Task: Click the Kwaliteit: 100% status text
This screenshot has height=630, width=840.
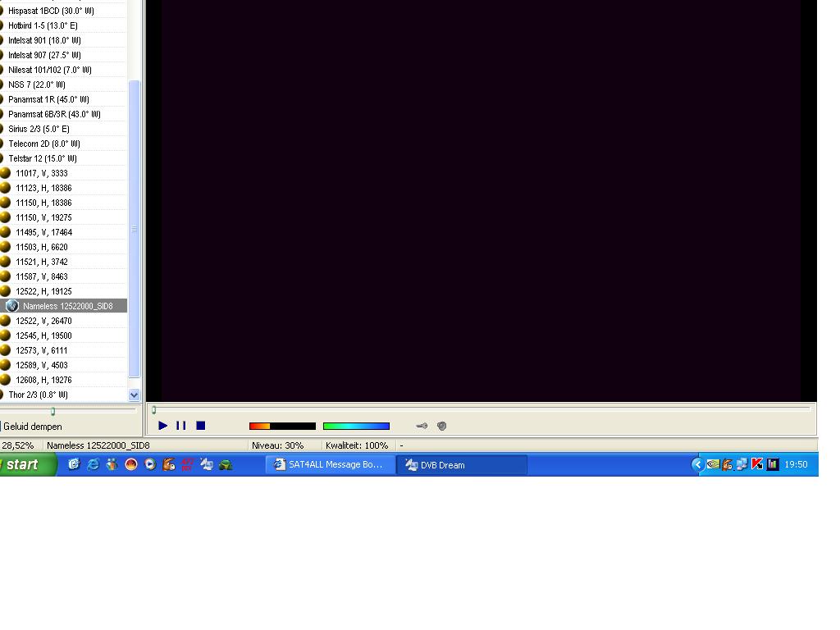Action: coord(357,445)
